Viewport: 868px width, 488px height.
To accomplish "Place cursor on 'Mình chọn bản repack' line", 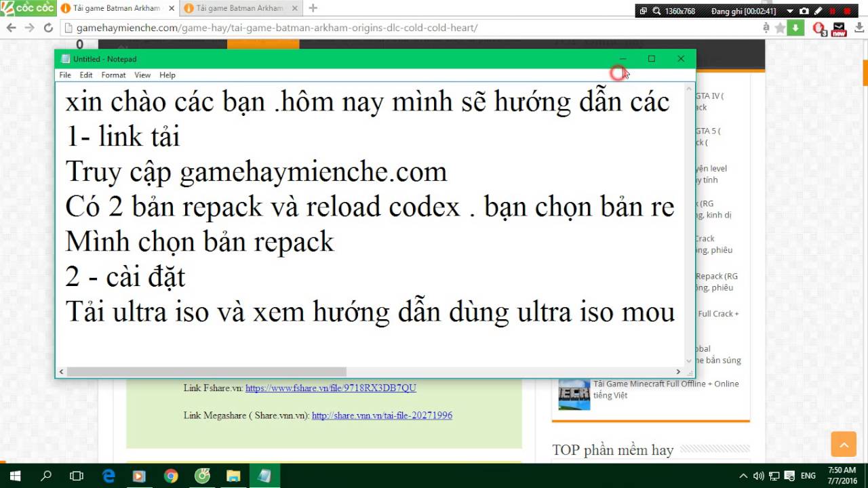I will pos(200,242).
